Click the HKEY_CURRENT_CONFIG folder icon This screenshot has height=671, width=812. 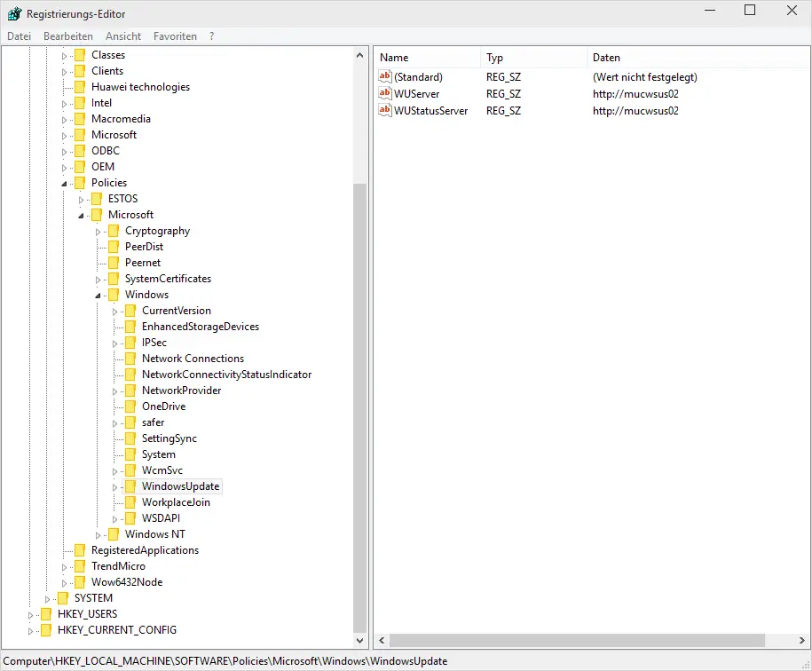coord(46,630)
